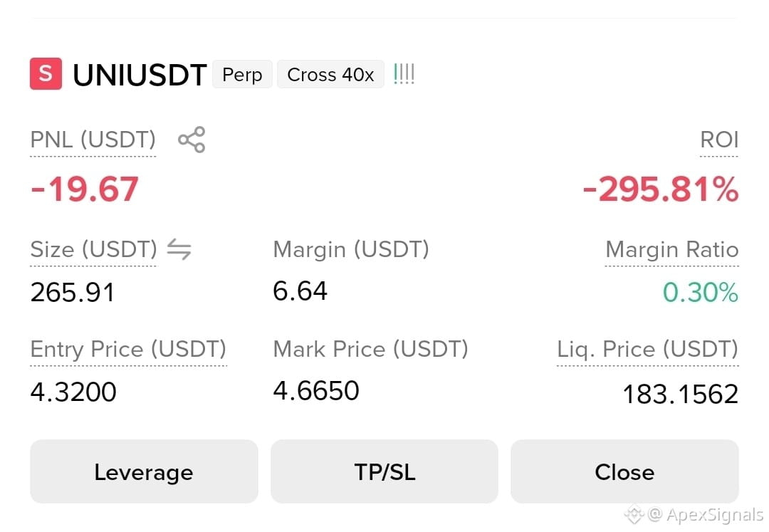Click the Perp contract tag
The height and width of the screenshot is (532, 769).
(242, 75)
